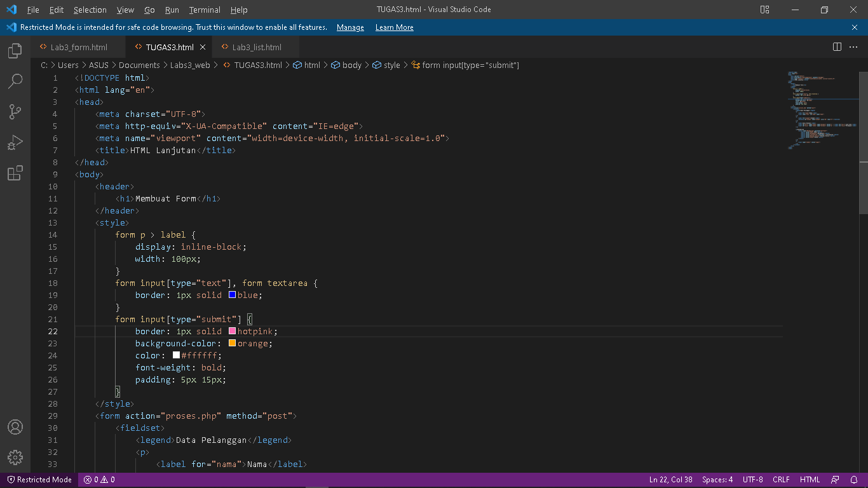Click the hotpink color swatch on line 22
The image size is (868, 488).
(232, 331)
